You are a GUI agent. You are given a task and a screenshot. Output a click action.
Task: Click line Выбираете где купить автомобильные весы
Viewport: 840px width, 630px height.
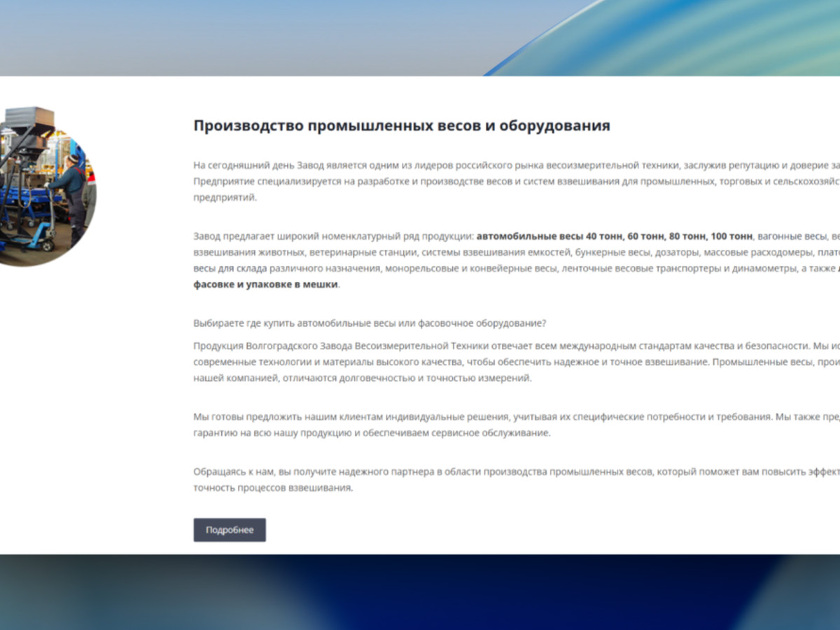point(370,323)
